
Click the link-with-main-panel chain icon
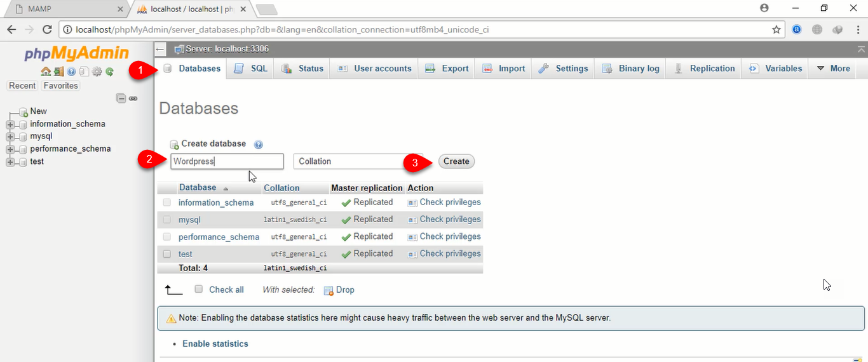133,98
